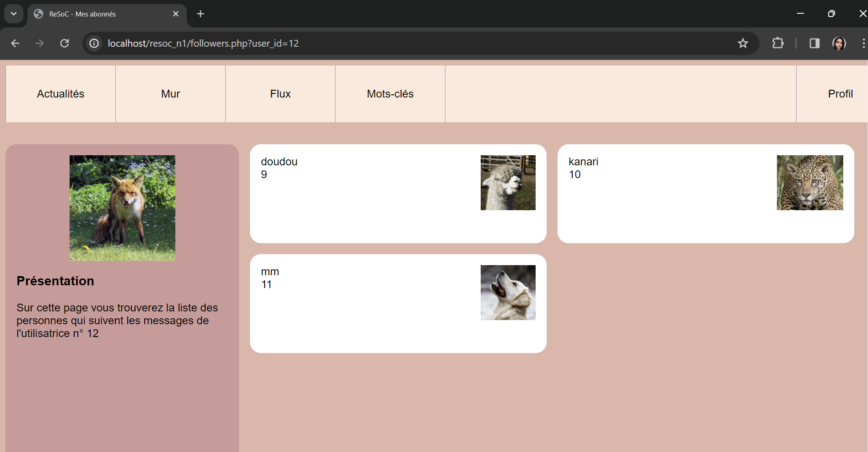Navigate to Mots-clés
868x452 pixels.
[x=390, y=94]
